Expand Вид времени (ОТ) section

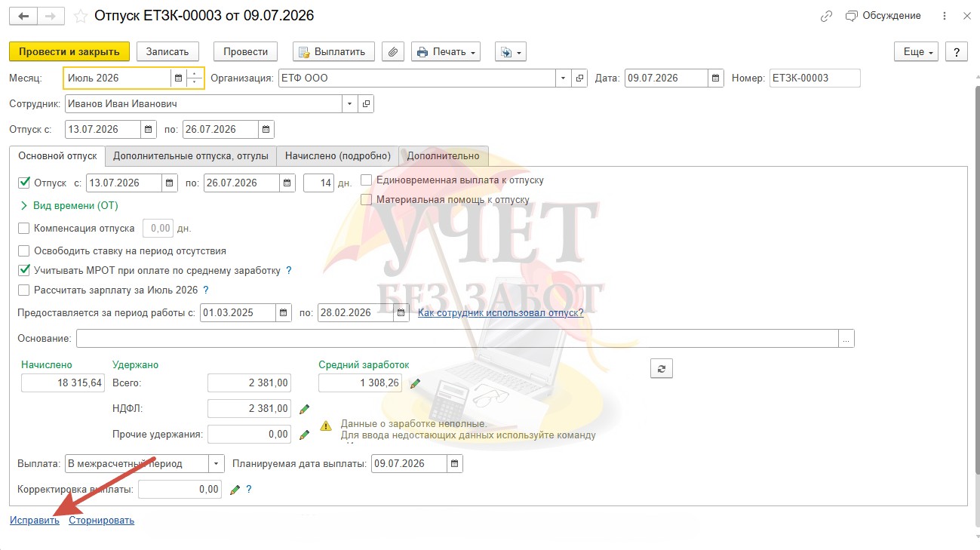pos(24,205)
